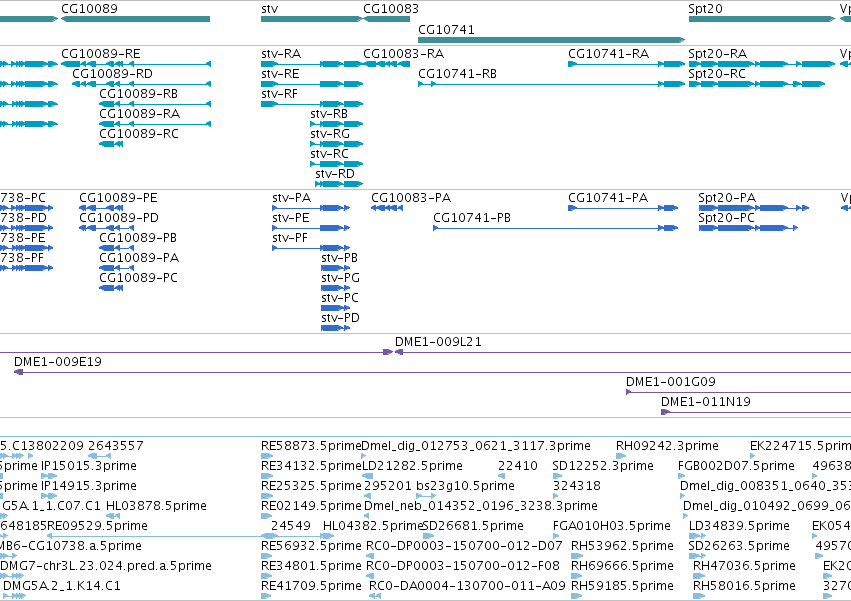The height and width of the screenshot is (601, 851).
Task: Click EST RE56932.5prime
Action: 267,556
